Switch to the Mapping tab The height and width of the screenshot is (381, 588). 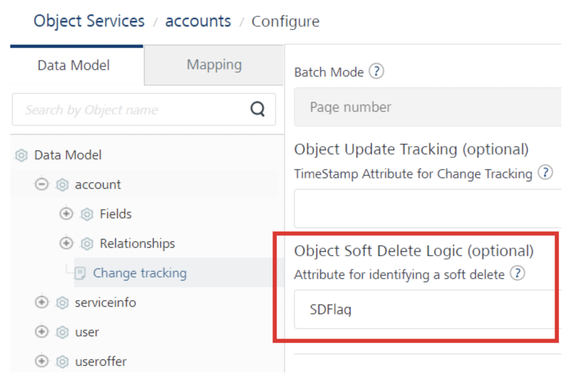214,65
